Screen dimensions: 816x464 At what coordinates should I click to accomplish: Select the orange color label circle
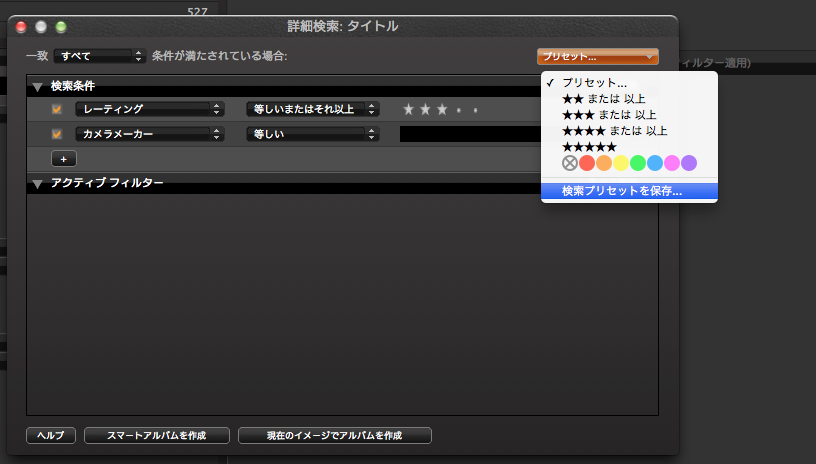(x=604, y=163)
